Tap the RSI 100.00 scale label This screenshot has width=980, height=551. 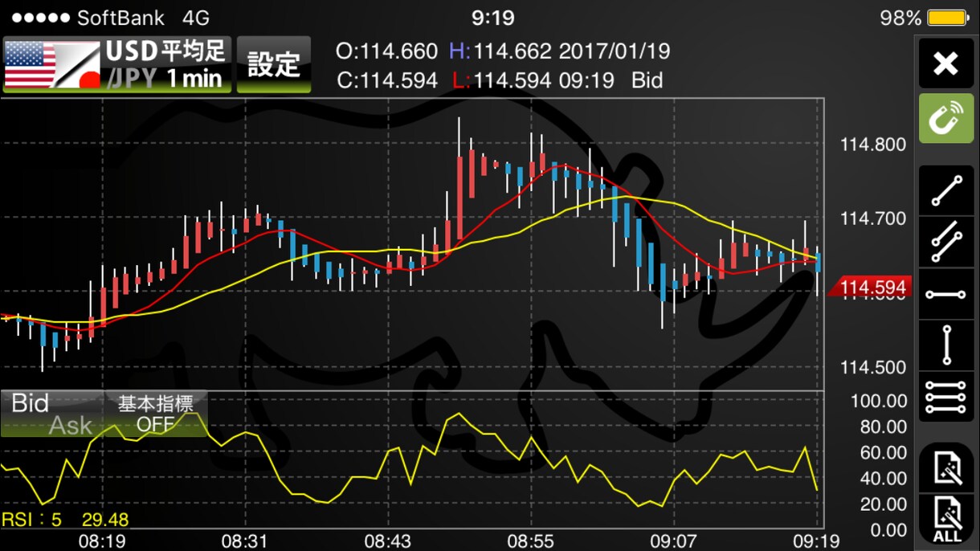tap(878, 401)
